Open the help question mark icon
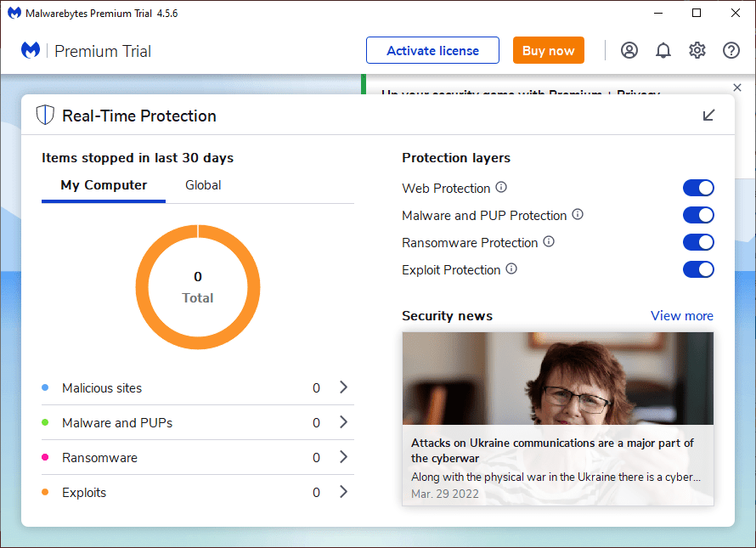Screen dimensions: 756x548 coord(731,50)
